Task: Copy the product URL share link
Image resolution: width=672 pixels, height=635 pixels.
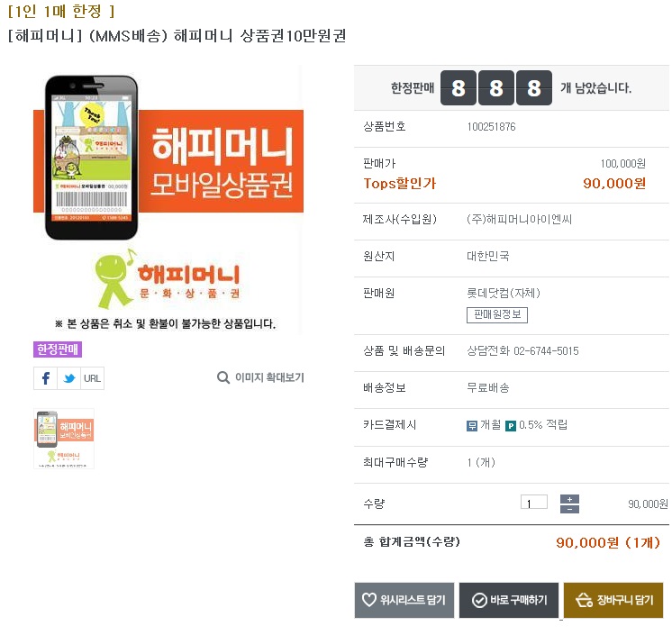Action: (92, 378)
